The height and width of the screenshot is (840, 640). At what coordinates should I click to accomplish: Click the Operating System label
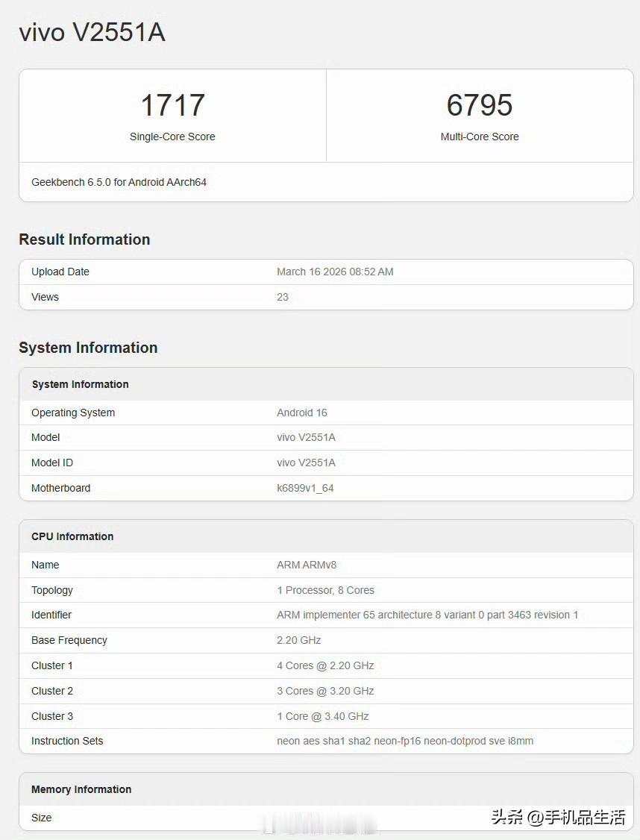coord(73,413)
